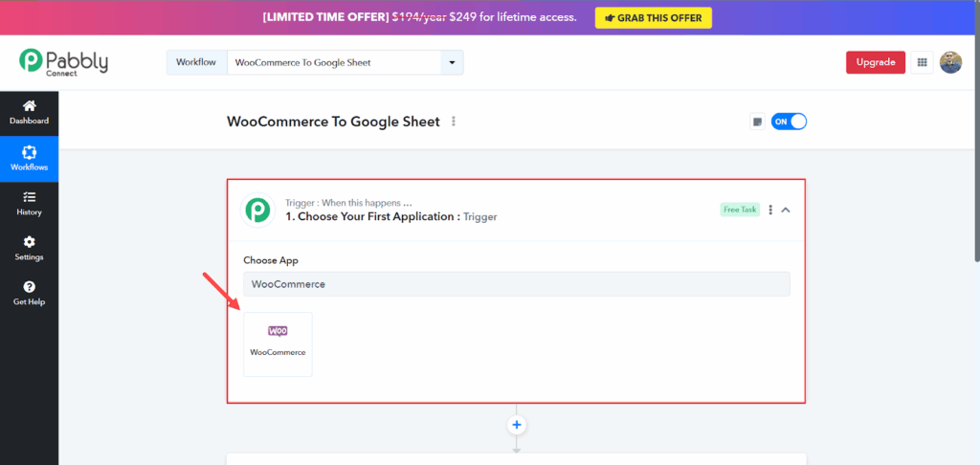Viewport: 980px width, 465px height.
Task: Open the Dashboard sidebar item
Action: [x=29, y=113]
